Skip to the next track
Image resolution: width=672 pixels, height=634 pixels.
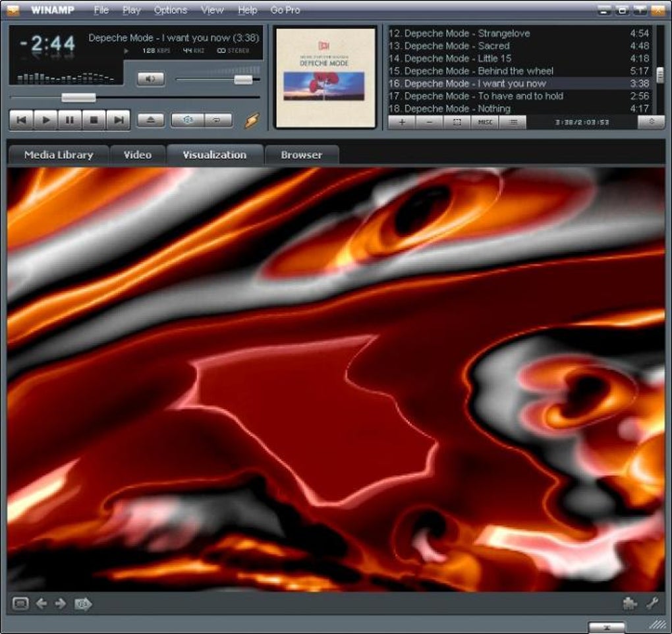coord(118,120)
